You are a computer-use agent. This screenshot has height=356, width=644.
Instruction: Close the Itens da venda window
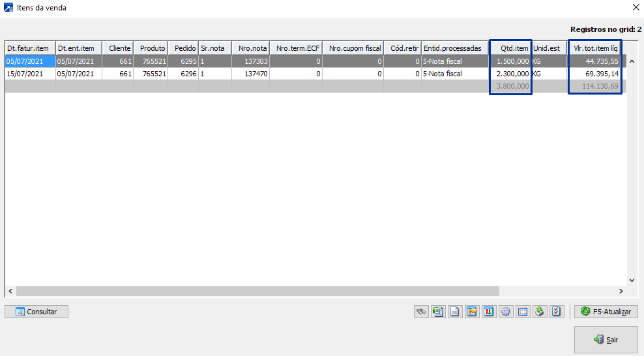(x=636, y=7)
